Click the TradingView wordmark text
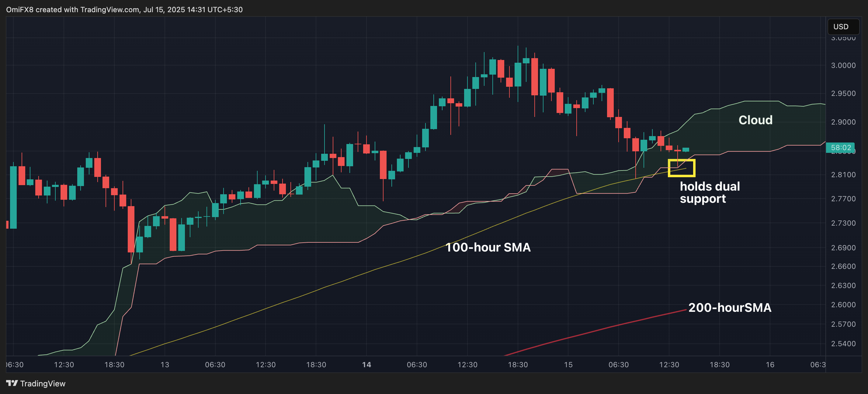Screen dimensions: 868x394 (43, 384)
